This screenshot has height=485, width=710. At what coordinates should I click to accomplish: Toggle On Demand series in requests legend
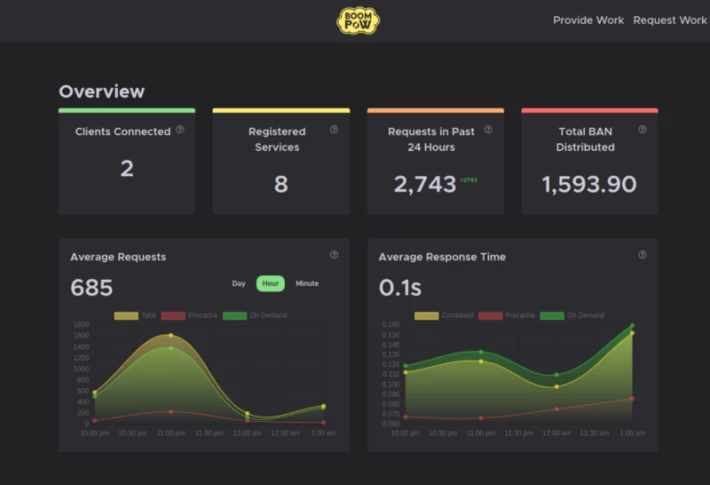255,316
